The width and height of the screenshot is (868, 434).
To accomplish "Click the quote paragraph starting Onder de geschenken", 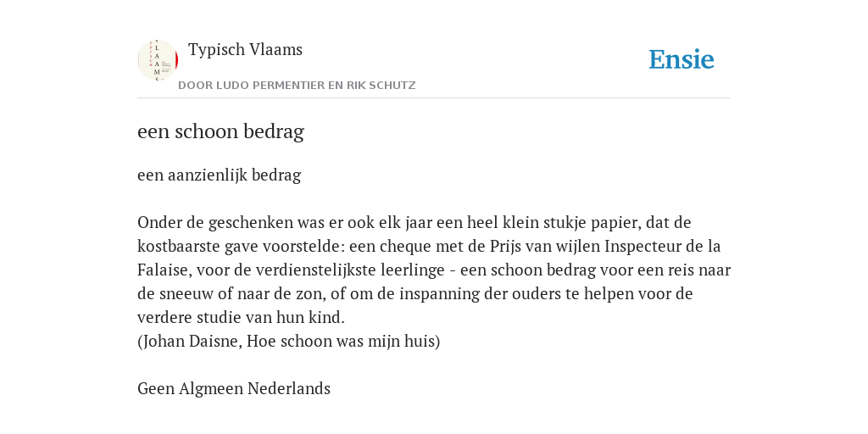I will (434, 270).
